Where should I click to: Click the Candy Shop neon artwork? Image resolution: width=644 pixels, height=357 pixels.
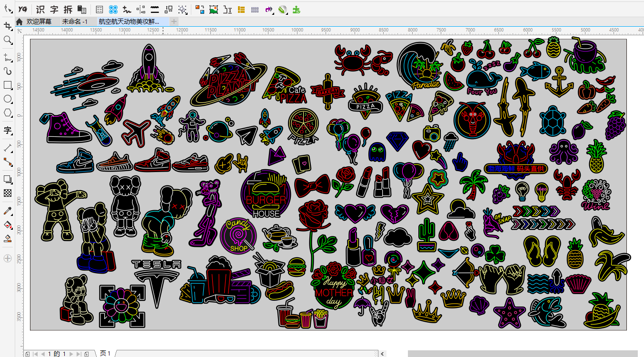pos(238,235)
